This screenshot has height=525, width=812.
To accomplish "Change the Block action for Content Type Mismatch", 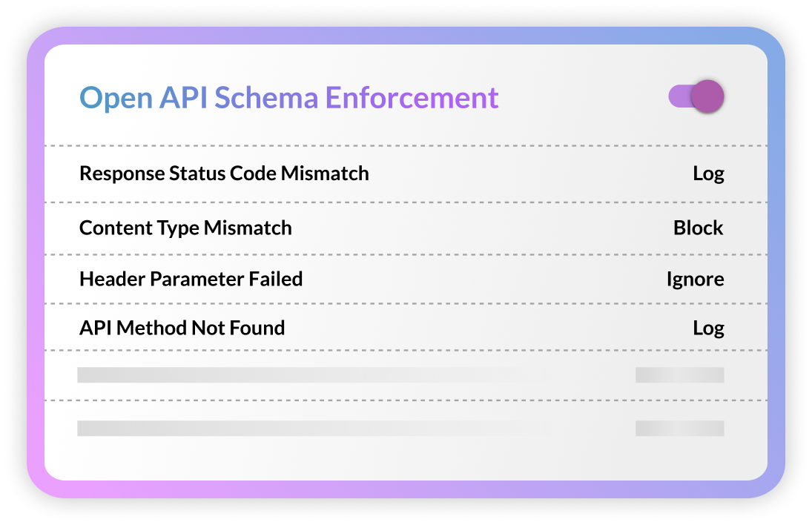I will (x=698, y=228).
